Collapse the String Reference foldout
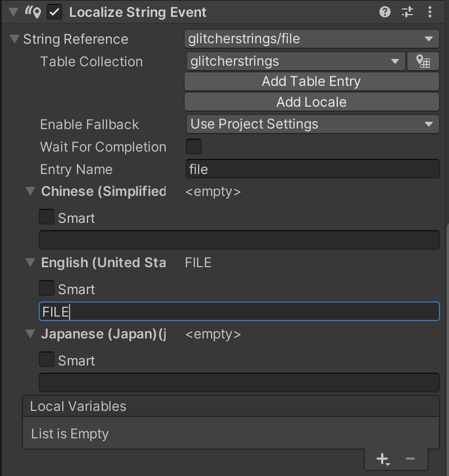This screenshot has width=449, height=476. [x=15, y=39]
